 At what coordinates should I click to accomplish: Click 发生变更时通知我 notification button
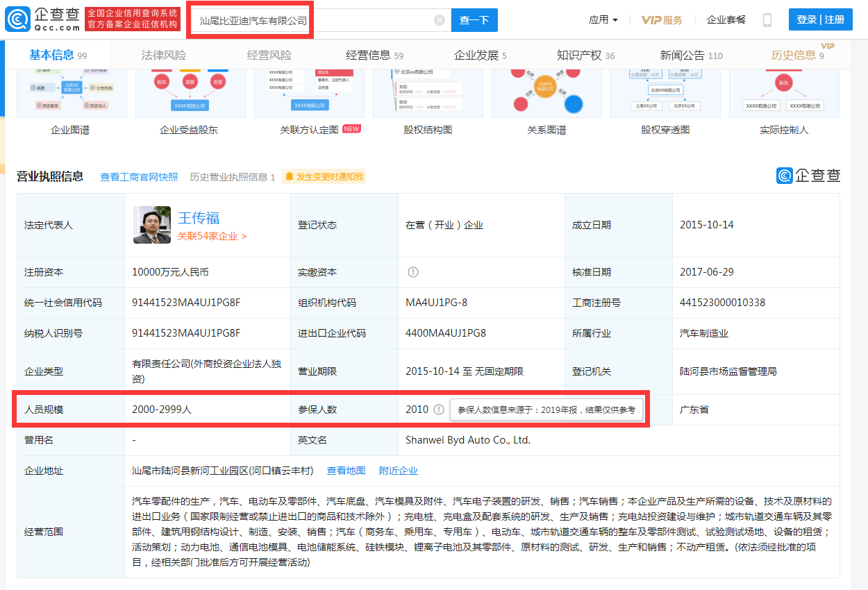[324, 177]
